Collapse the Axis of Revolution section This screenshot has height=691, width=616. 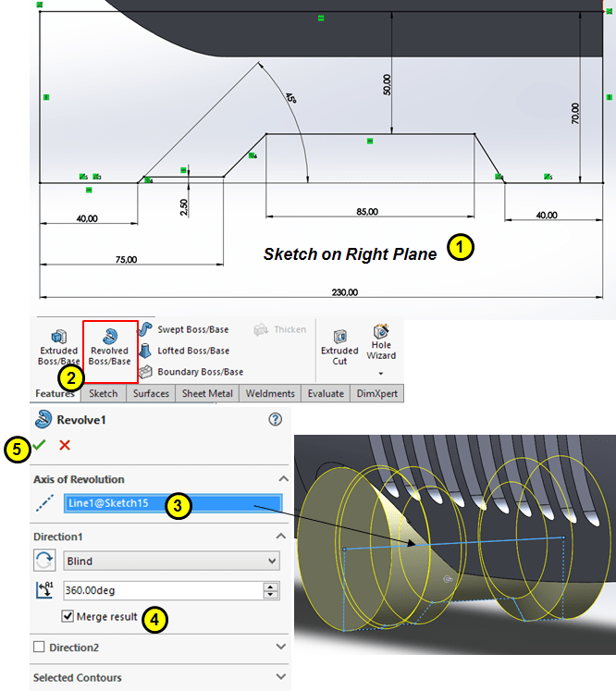point(281,479)
